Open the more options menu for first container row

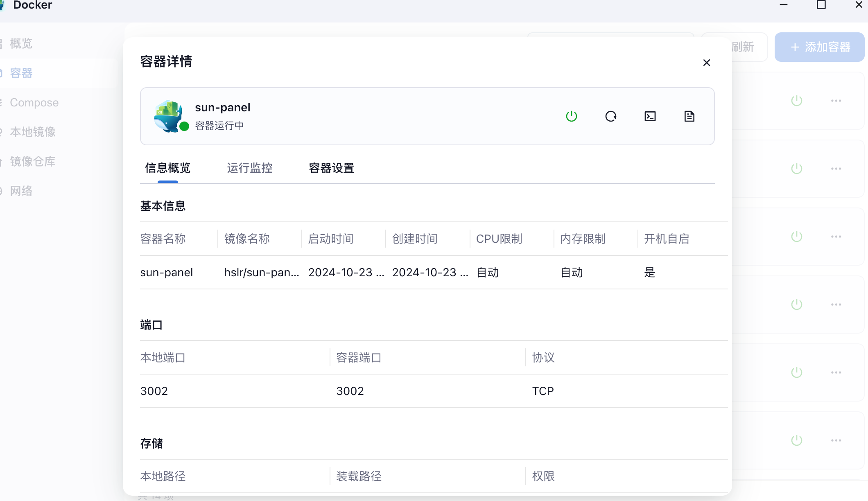pyautogui.click(x=836, y=101)
